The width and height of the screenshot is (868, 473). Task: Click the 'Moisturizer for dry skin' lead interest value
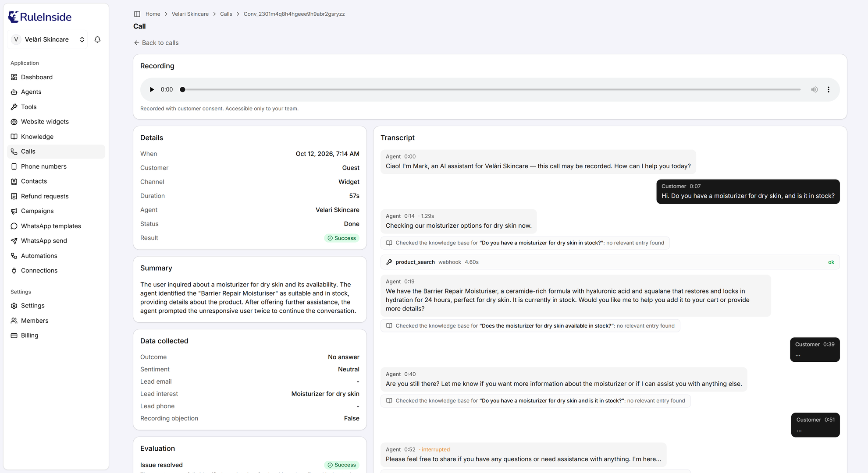(x=325, y=394)
